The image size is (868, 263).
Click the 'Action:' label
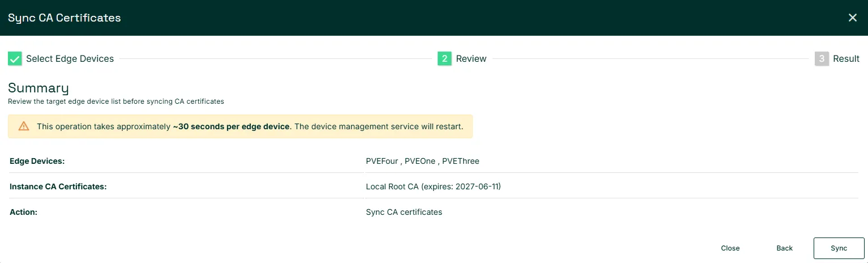click(x=24, y=212)
